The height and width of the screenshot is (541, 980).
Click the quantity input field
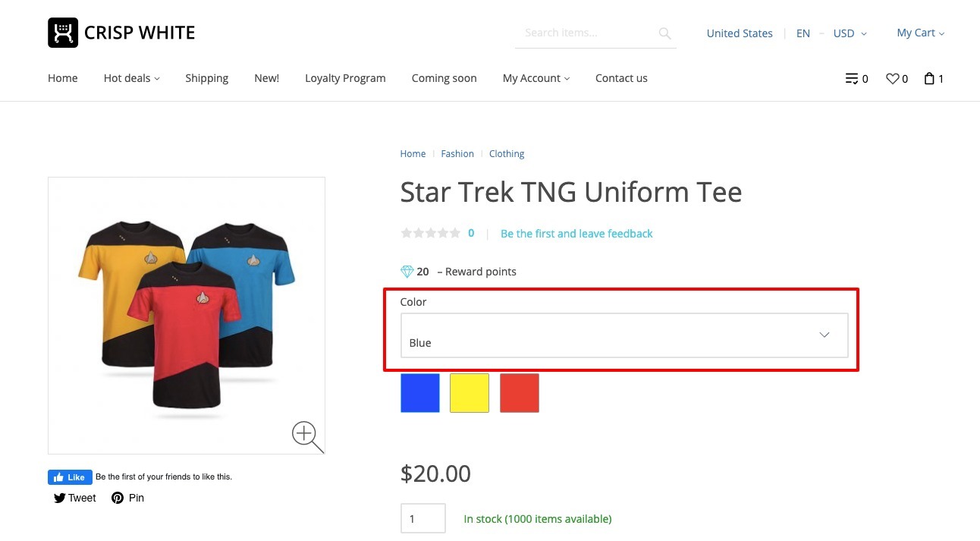coord(422,519)
